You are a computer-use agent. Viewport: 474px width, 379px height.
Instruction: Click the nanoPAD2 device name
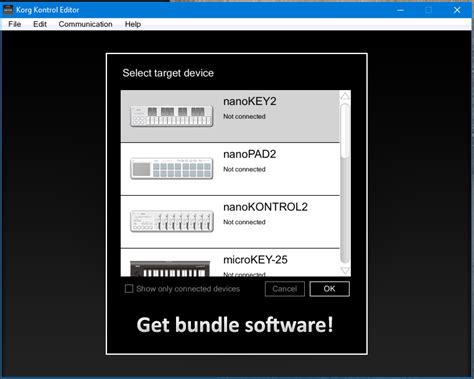[x=250, y=154]
